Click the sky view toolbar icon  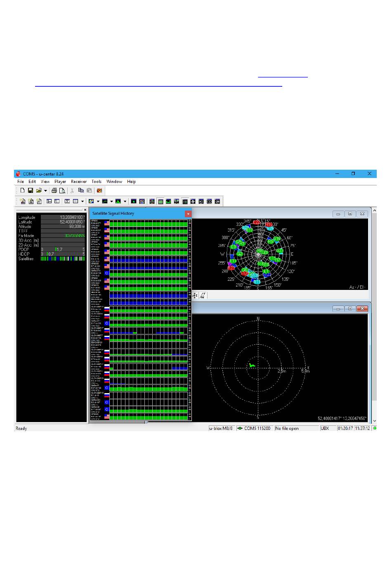point(142,202)
